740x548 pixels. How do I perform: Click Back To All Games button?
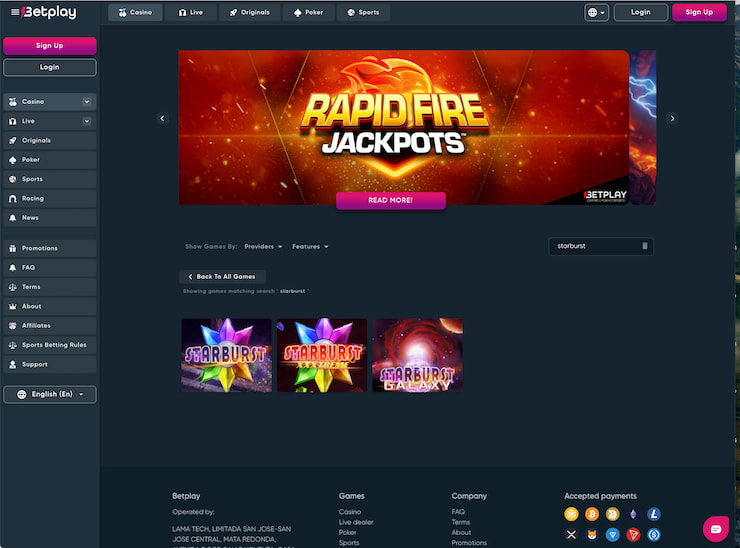coord(222,276)
